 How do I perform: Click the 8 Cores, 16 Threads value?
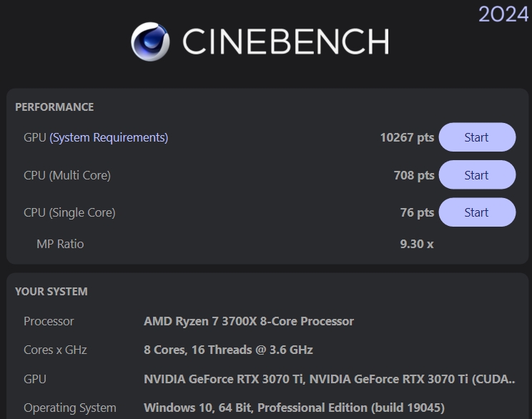pos(228,350)
